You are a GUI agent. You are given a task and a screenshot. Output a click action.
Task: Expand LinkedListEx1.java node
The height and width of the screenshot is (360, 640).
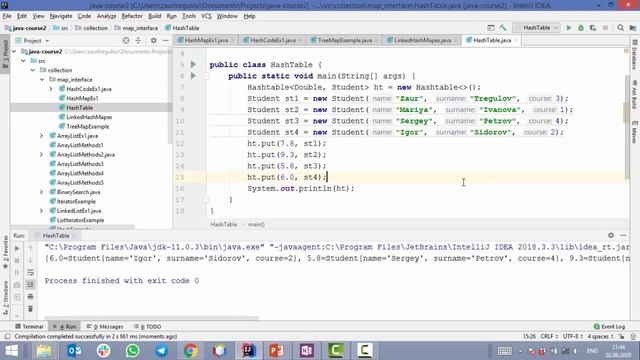(x=42, y=211)
